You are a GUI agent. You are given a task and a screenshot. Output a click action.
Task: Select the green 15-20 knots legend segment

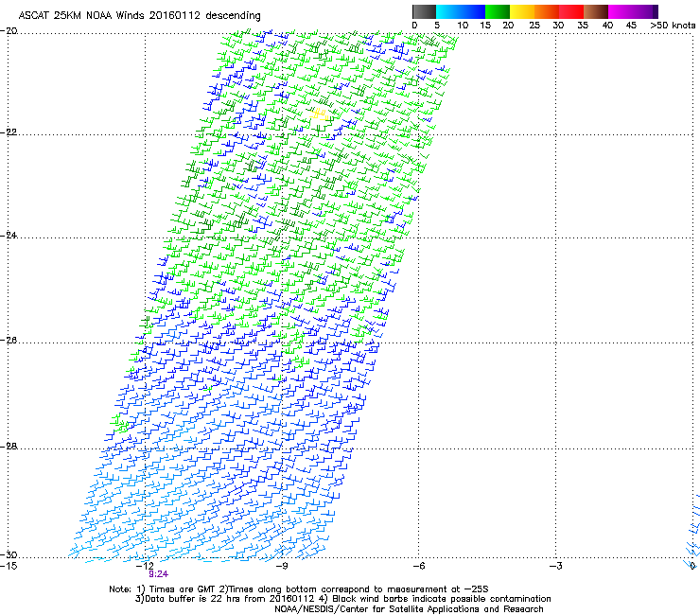click(x=498, y=11)
